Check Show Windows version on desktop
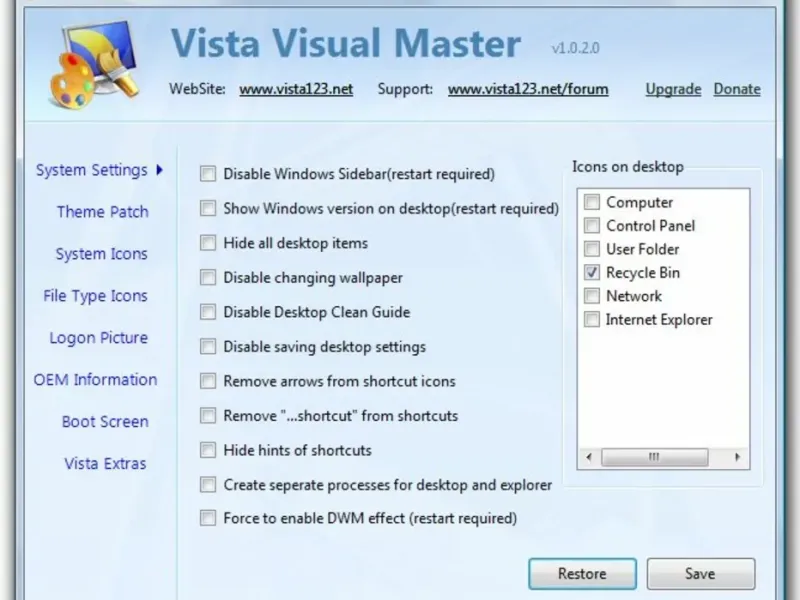 (x=208, y=208)
